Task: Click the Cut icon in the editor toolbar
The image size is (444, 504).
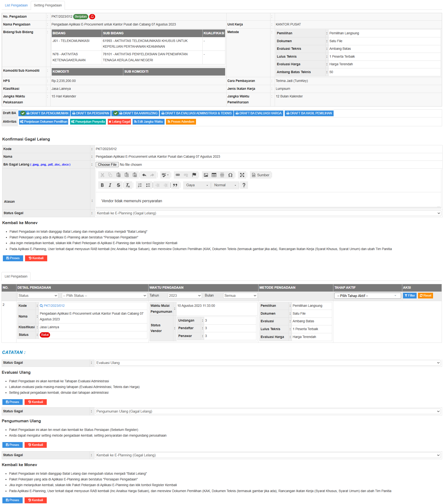Action: 103,175
